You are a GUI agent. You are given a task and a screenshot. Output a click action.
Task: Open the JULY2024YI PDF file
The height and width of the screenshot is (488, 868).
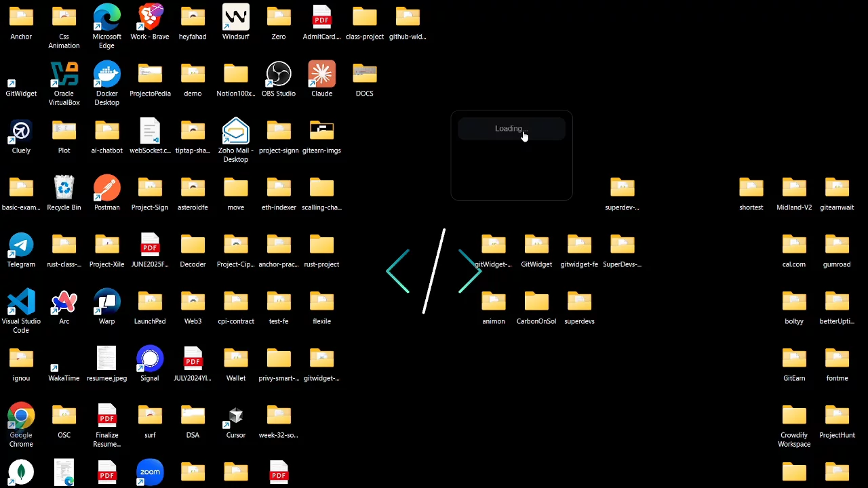(x=193, y=359)
